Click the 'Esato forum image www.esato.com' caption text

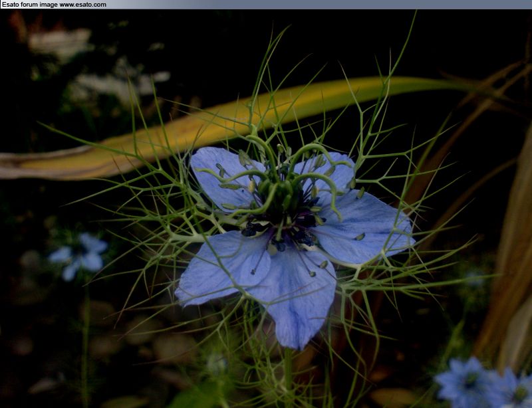point(54,5)
